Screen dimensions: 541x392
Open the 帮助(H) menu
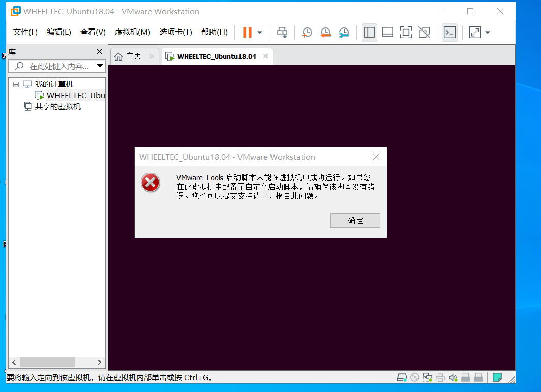(x=214, y=32)
